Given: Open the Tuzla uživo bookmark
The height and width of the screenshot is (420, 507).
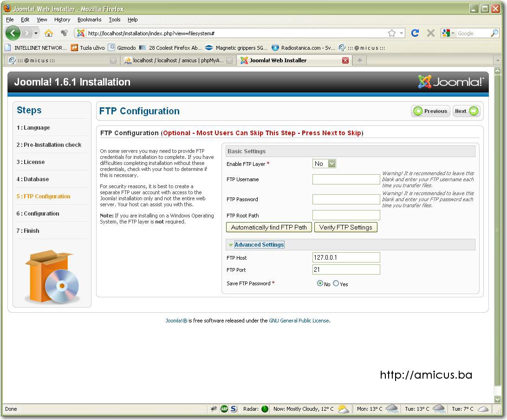Looking at the screenshot, I should [x=88, y=47].
